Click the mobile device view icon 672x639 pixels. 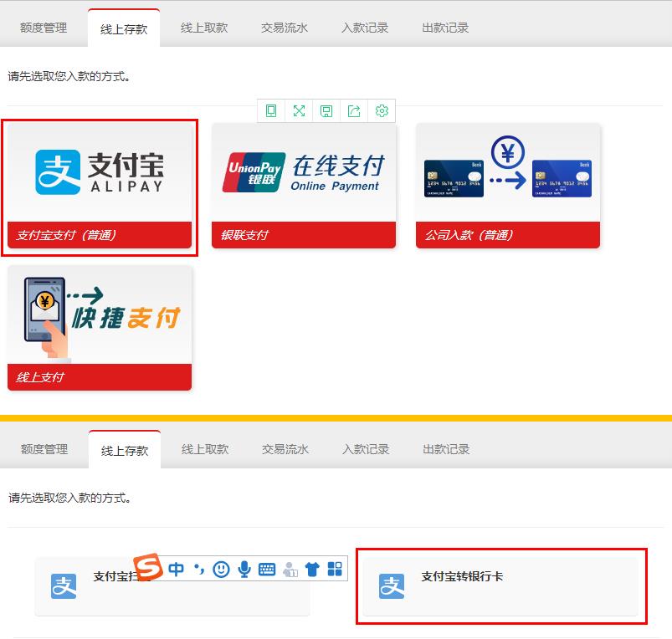[x=271, y=111]
